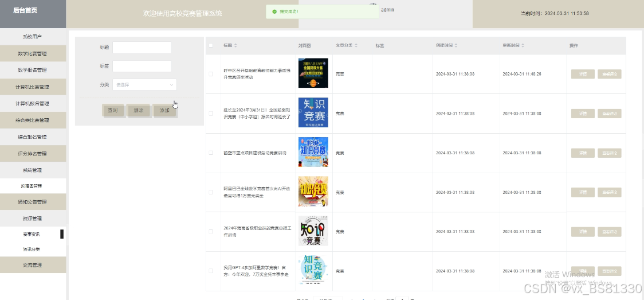Open 详情 for 鹤壁市重点项目 row
644x300 pixels.
click(x=583, y=153)
